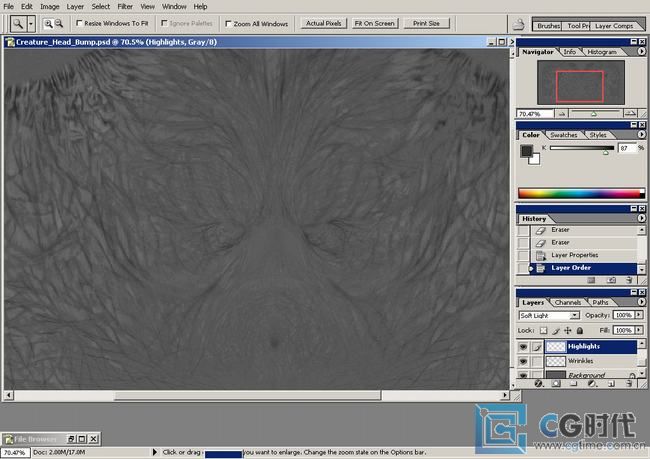The image size is (650, 459).
Task: Hide the Wrinkles layer eye icon
Action: point(524,362)
